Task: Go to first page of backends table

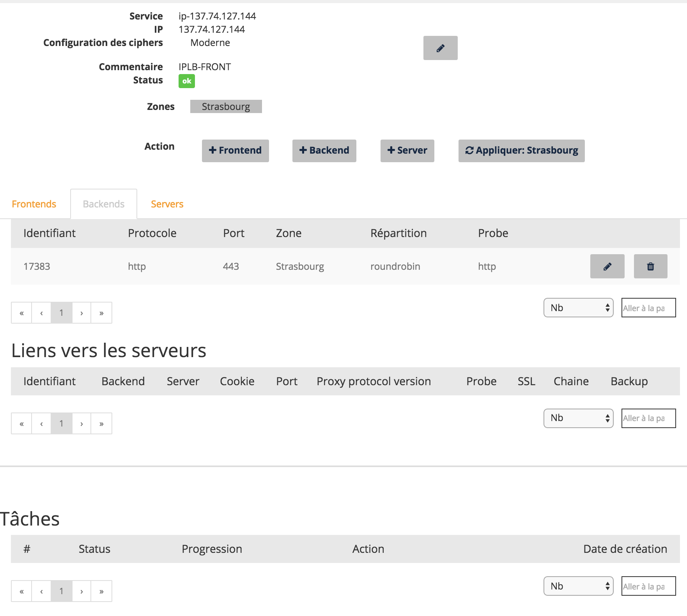Action: [x=21, y=313]
